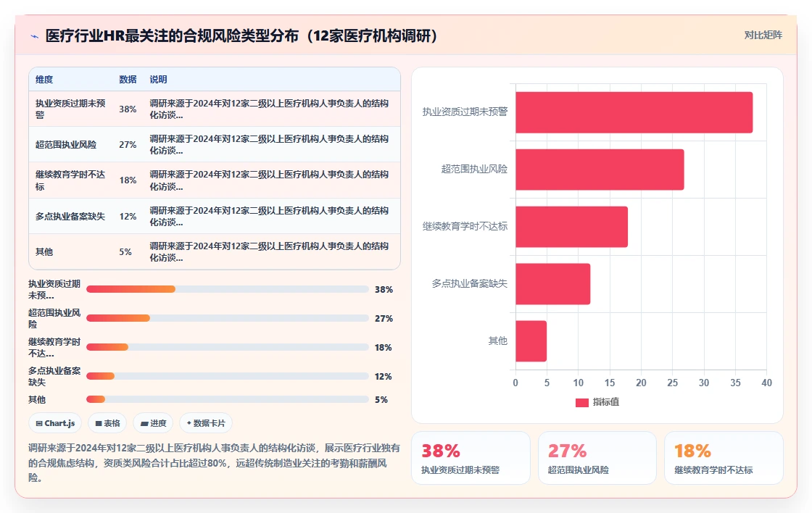Viewport: 812px width, 513px height.
Task: Click the 18% 继续教育学时不达标 data card
Action: pos(724,458)
